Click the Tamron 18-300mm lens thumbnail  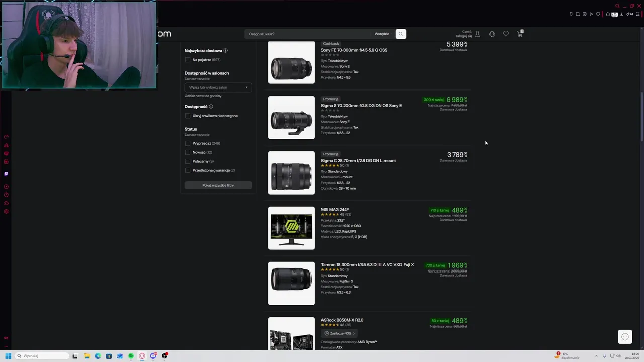(x=291, y=284)
